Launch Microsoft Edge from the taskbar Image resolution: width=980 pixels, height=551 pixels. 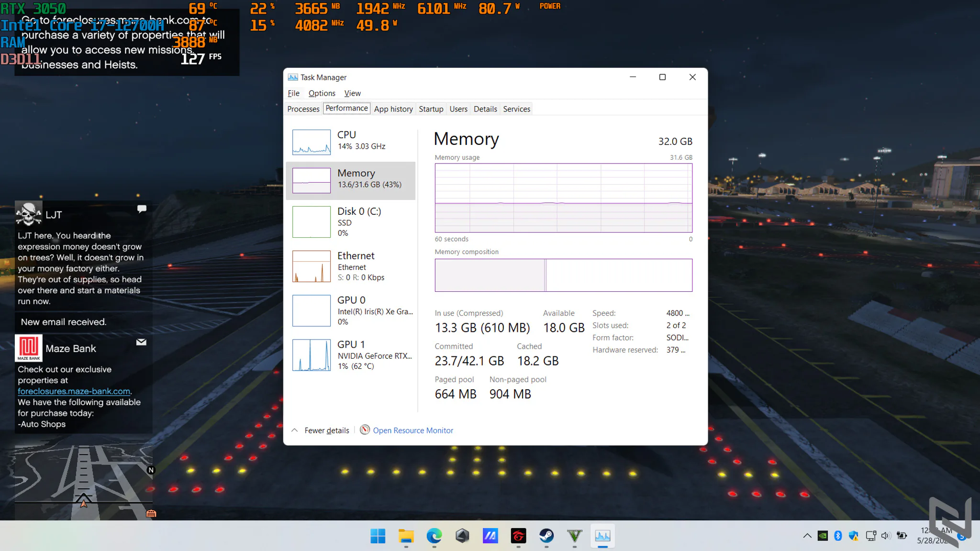pos(434,536)
